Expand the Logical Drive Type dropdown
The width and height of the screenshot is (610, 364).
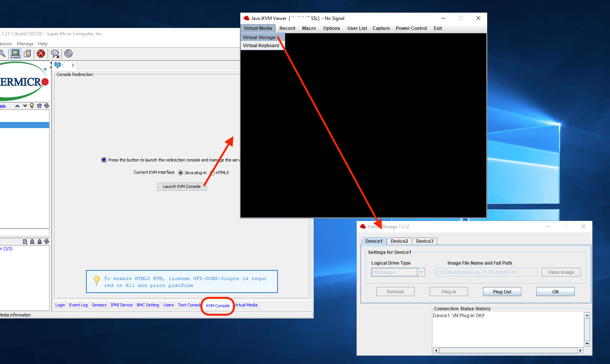tap(421, 272)
